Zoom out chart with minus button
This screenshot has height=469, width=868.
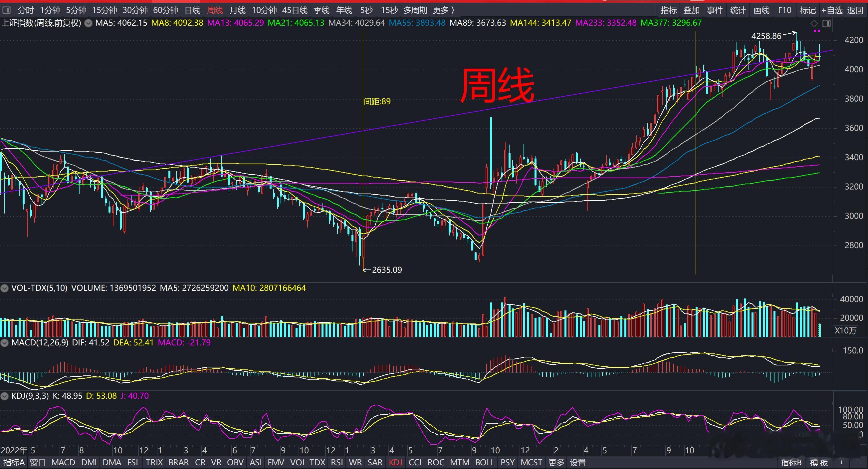[x=858, y=462]
